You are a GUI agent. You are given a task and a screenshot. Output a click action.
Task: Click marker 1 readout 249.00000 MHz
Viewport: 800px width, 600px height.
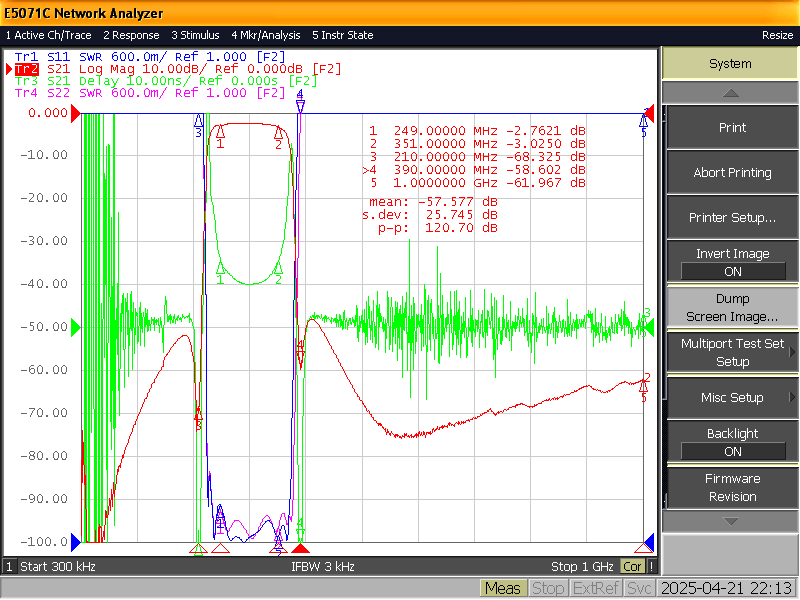point(477,131)
